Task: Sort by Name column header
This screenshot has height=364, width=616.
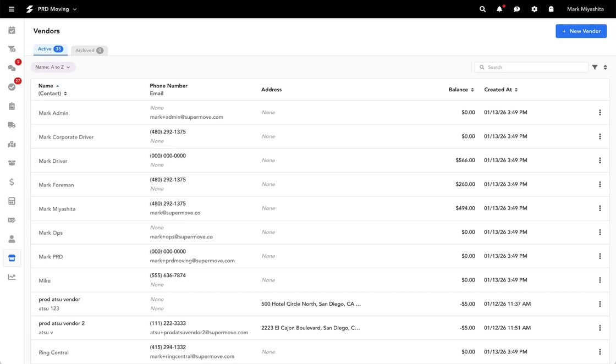Action: click(x=49, y=86)
